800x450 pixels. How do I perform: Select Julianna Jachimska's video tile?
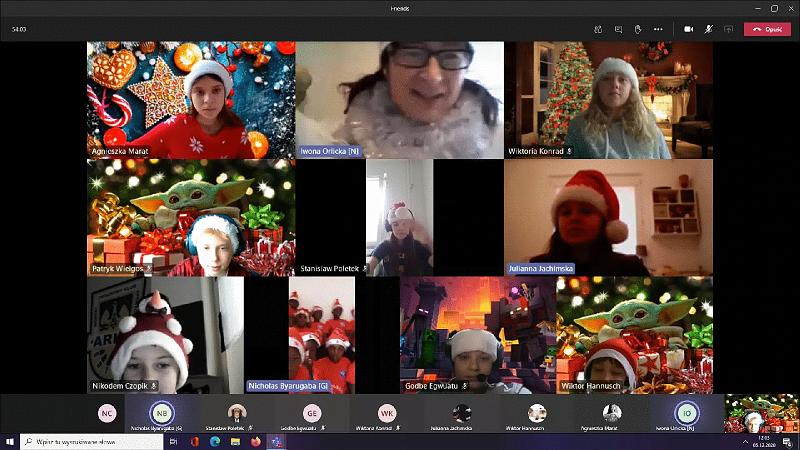click(608, 217)
